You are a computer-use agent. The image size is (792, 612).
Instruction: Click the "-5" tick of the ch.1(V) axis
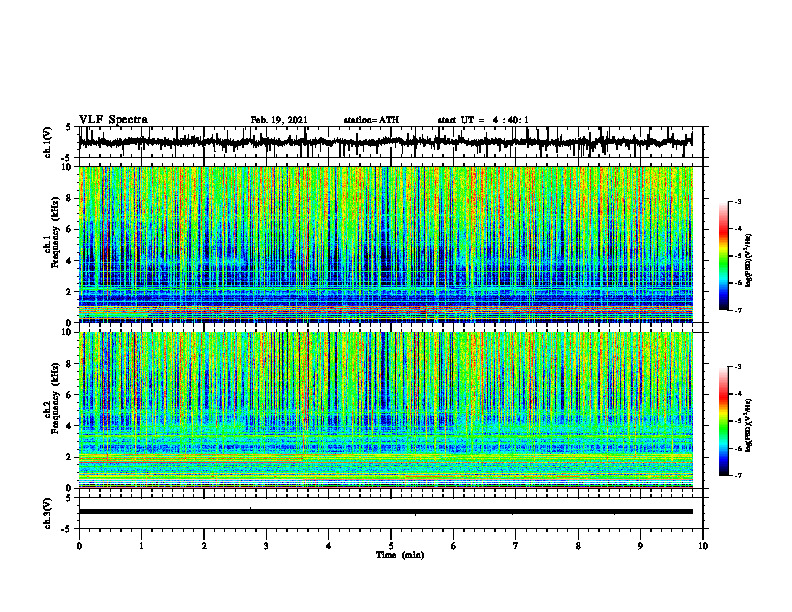(67, 158)
